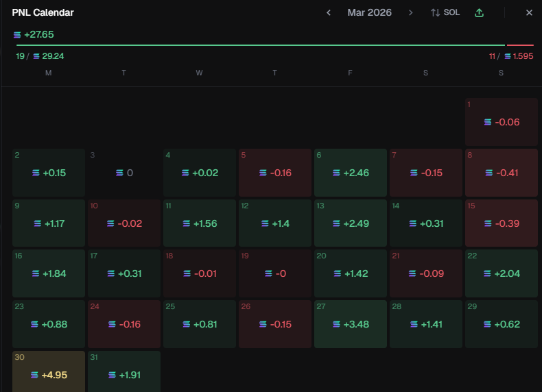
Task: Select day 17 cell with +0.31
Action: (124, 273)
